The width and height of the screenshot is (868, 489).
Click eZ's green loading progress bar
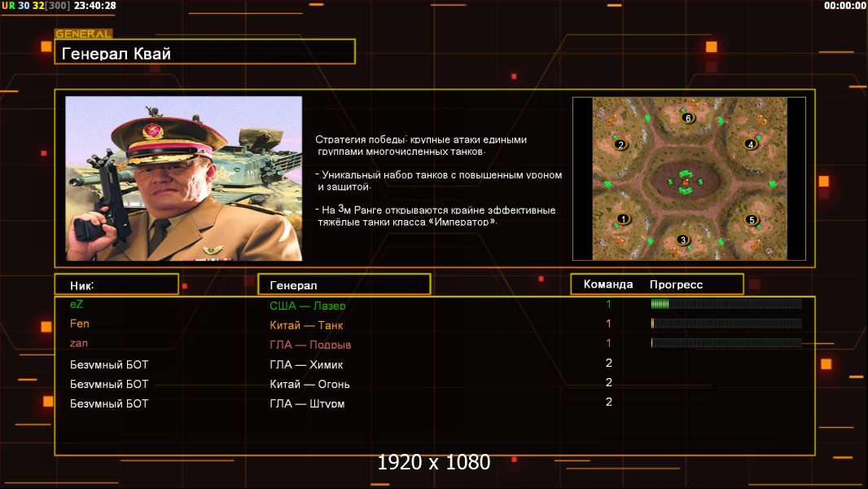726,303
